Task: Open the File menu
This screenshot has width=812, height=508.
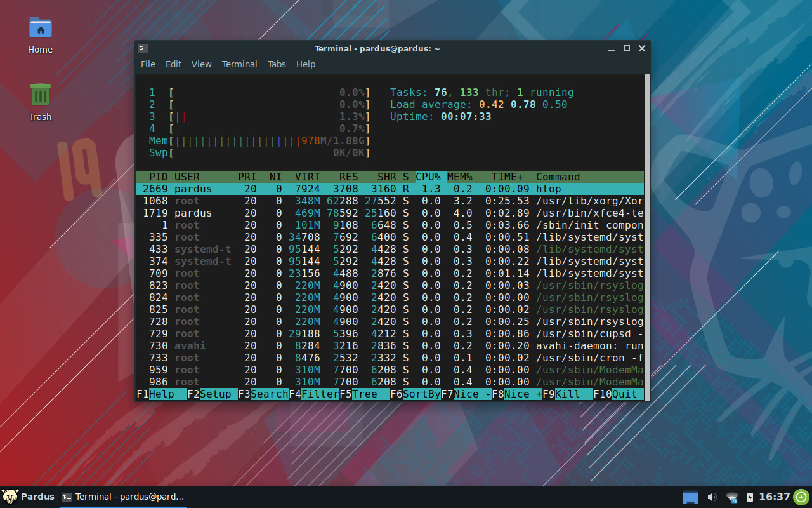Action: click(148, 64)
